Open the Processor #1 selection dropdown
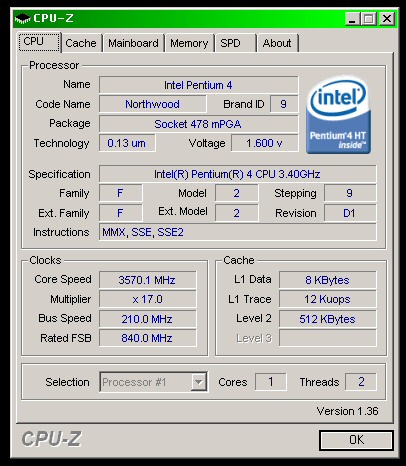406x466 pixels. [153, 382]
